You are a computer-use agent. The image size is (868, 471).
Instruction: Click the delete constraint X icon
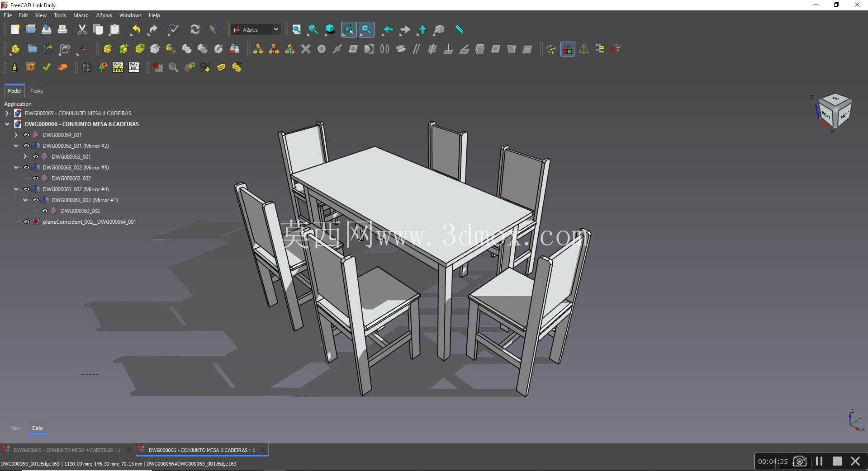306,49
